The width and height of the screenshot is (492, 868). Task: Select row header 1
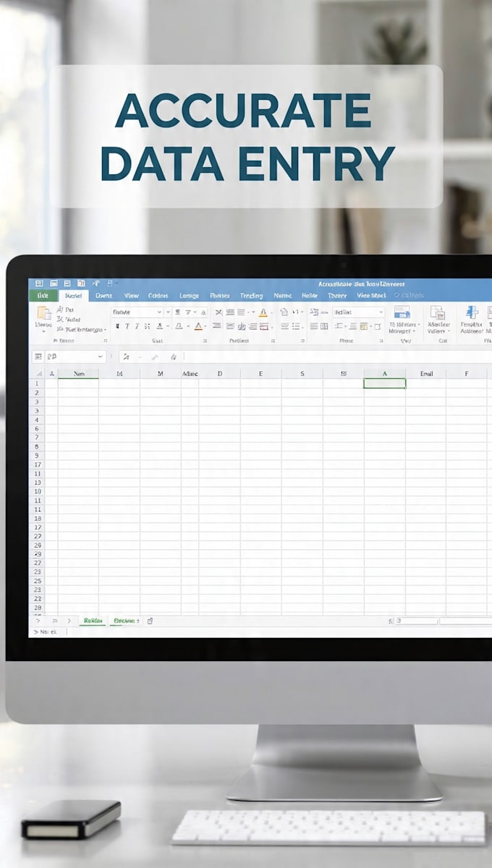pyautogui.click(x=37, y=383)
